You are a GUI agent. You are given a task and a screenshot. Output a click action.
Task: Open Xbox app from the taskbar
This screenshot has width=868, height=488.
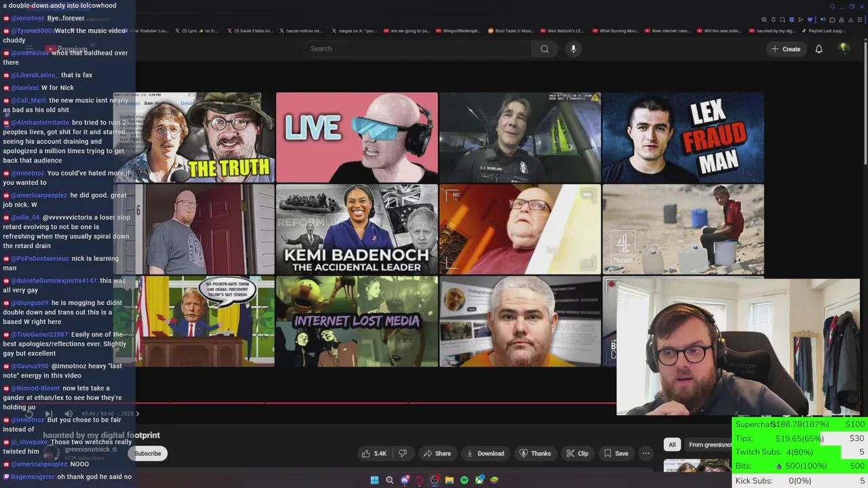click(x=480, y=480)
